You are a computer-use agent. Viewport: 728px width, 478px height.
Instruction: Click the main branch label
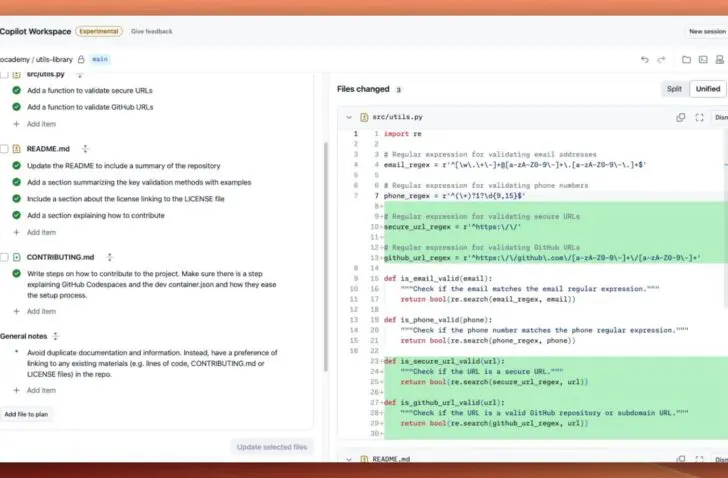click(x=100, y=59)
